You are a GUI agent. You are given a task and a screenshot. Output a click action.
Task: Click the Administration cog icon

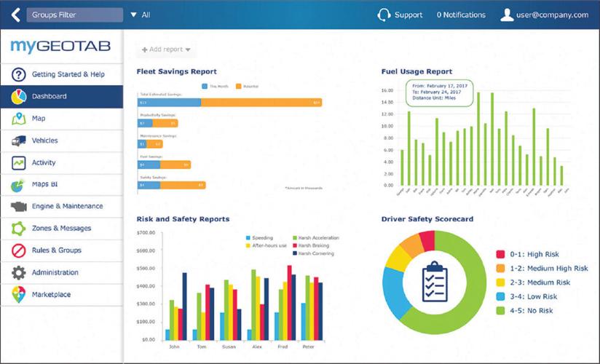pos(19,273)
